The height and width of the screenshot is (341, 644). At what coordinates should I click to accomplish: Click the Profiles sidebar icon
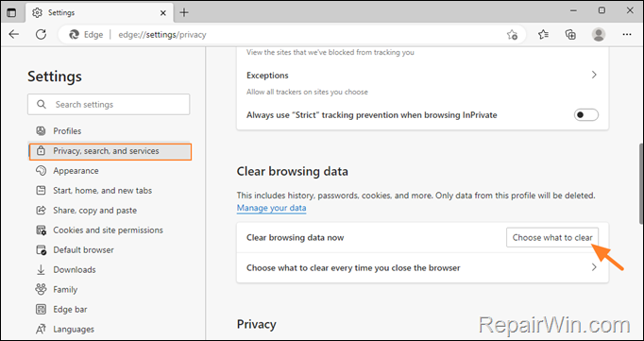(x=41, y=131)
